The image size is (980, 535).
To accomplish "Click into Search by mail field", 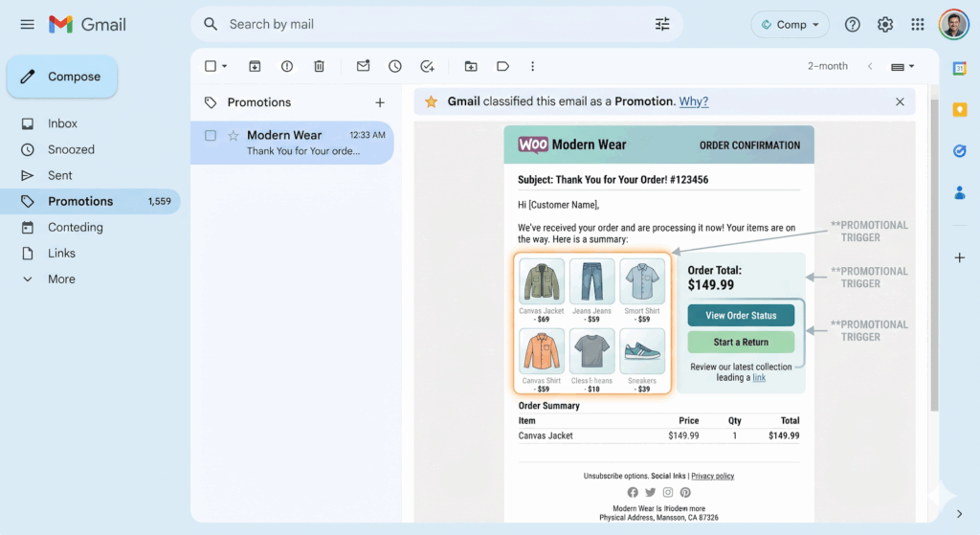I will click(x=437, y=24).
